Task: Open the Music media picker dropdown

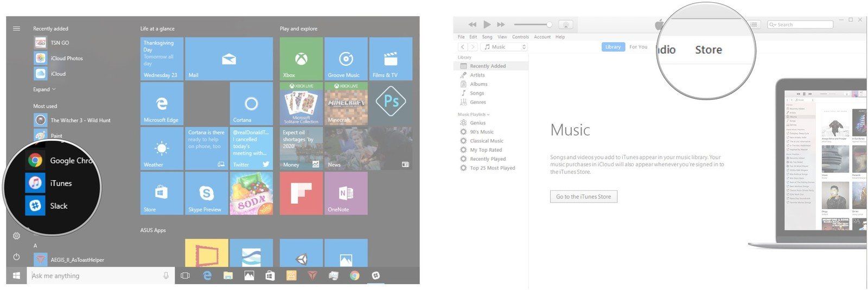Action: [505, 47]
